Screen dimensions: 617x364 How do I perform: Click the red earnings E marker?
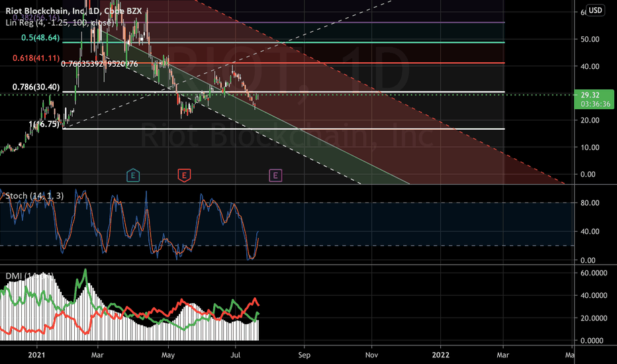pyautogui.click(x=184, y=175)
